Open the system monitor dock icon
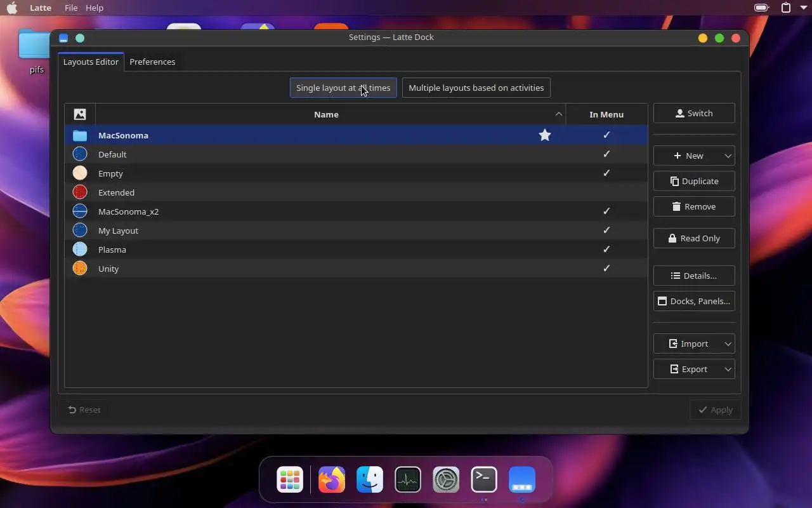812x508 pixels. 408,479
